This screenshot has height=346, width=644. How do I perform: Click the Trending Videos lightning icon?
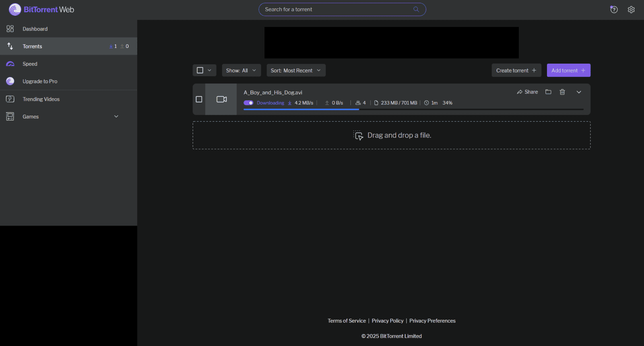coord(10,99)
